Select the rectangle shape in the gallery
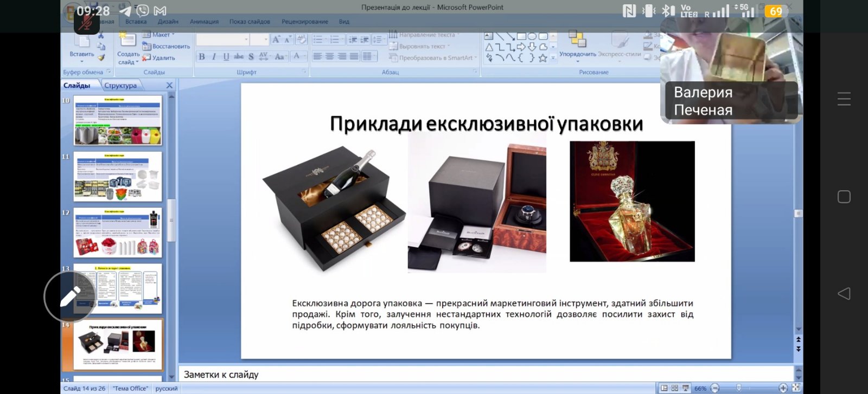868x394 pixels. point(521,36)
